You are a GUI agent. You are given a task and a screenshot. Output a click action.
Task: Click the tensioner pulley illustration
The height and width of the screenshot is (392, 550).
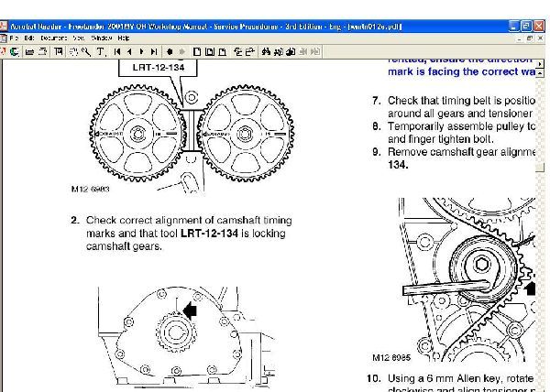point(482,268)
